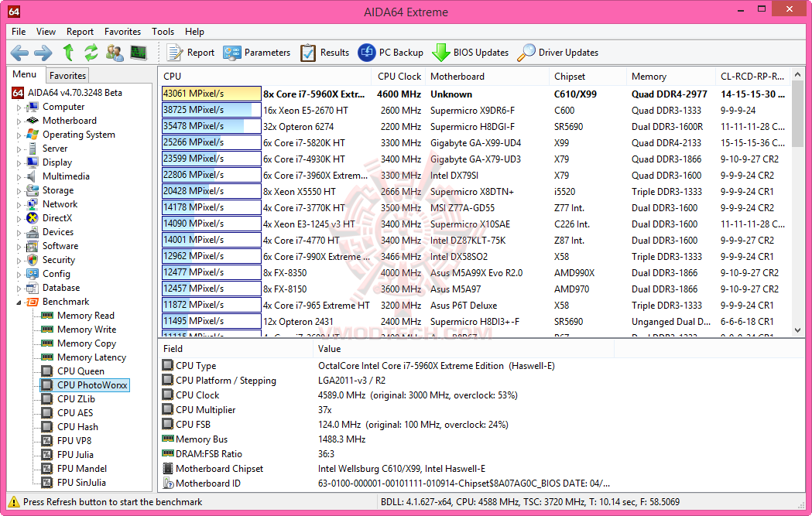Click the AIDA64 title bar application icon

point(14,12)
